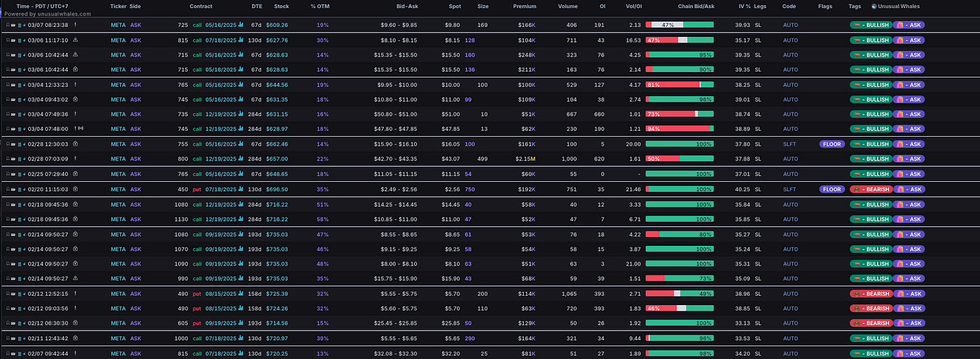This screenshot has width=980, height=359.
Task: Sort by IV % column header
Action: point(744,6)
